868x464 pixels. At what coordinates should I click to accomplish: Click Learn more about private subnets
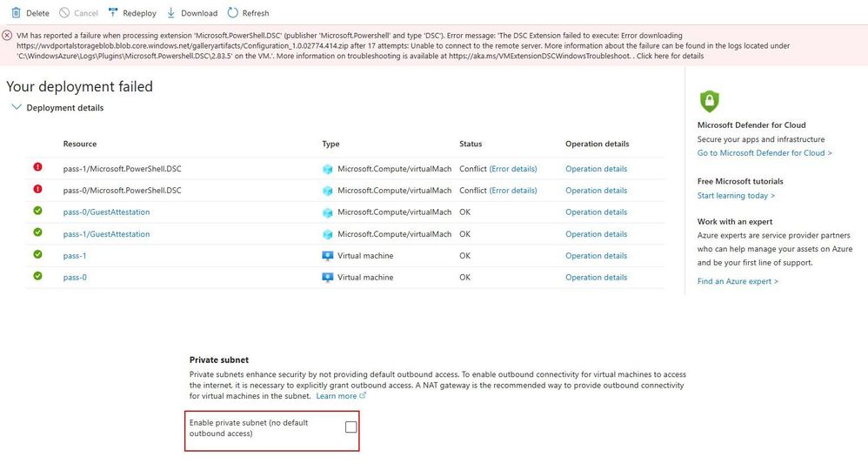point(341,396)
